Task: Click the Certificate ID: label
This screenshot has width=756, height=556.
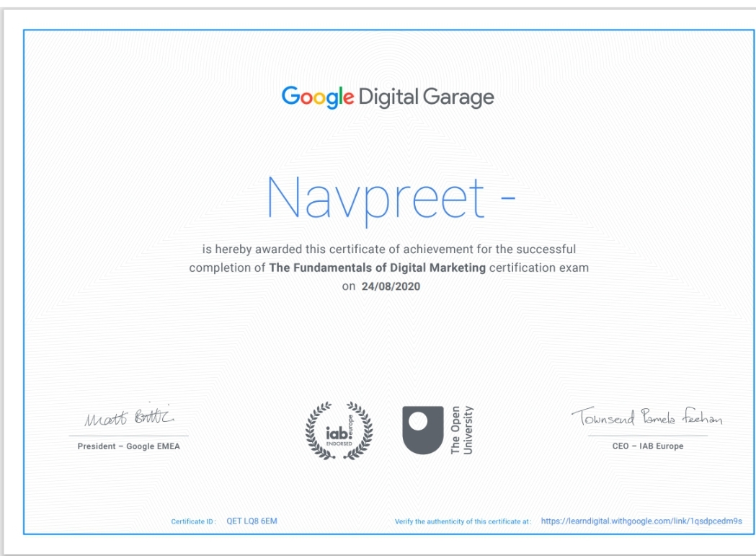Action: click(193, 521)
